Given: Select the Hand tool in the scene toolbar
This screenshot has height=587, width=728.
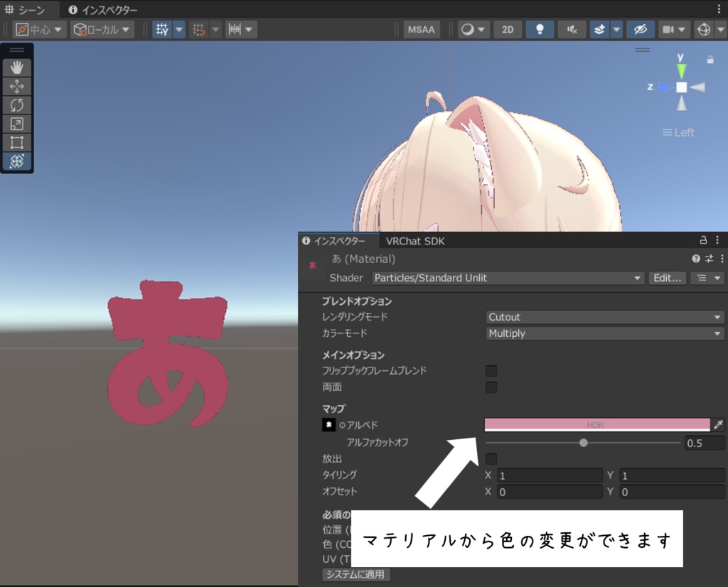Looking at the screenshot, I should click(x=16, y=67).
